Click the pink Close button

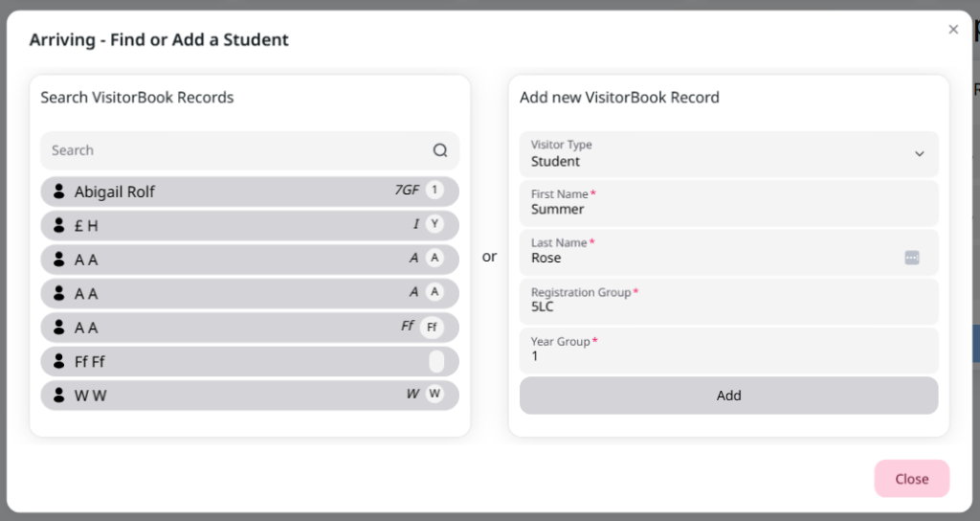(912, 479)
